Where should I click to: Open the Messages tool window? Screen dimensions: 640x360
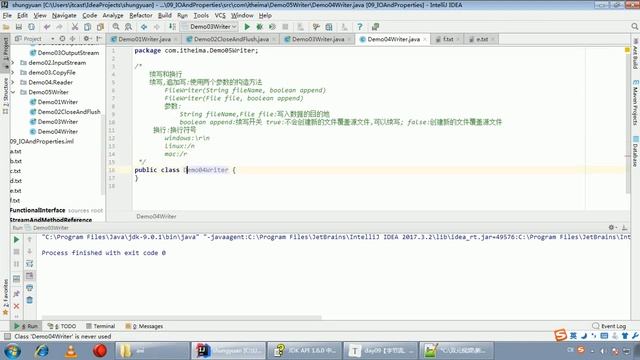[x=144, y=326]
